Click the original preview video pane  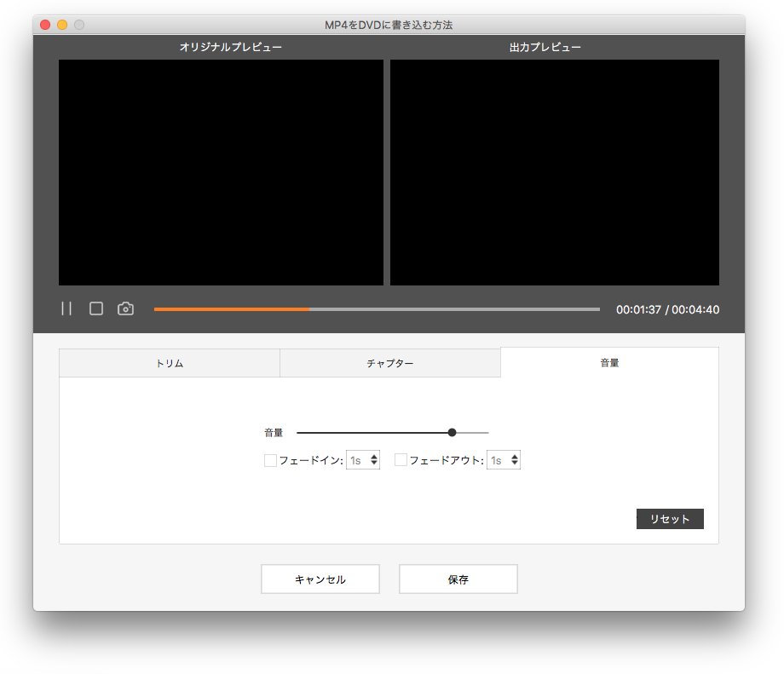tap(221, 172)
